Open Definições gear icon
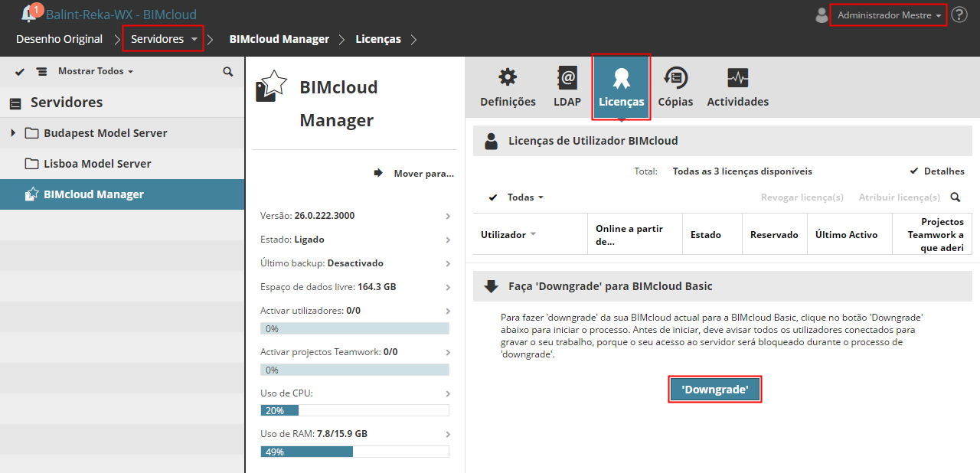Image resolution: width=980 pixels, height=473 pixels. point(508,77)
